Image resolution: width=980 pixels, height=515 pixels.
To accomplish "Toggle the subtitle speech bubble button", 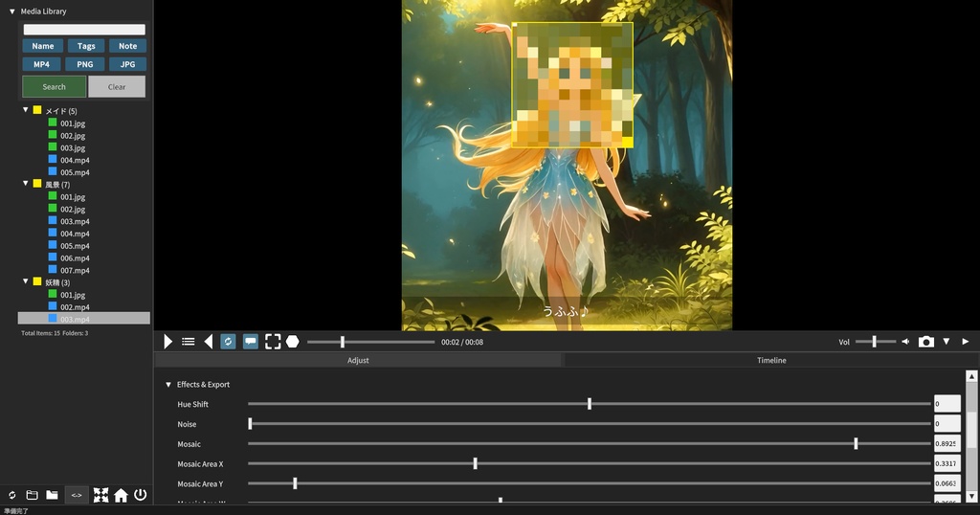I will tap(251, 341).
